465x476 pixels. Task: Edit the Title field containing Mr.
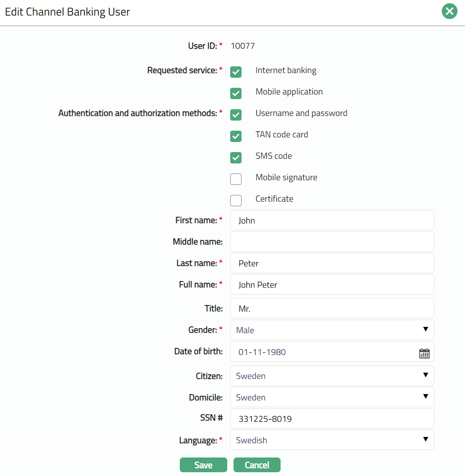[x=332, y=309]
